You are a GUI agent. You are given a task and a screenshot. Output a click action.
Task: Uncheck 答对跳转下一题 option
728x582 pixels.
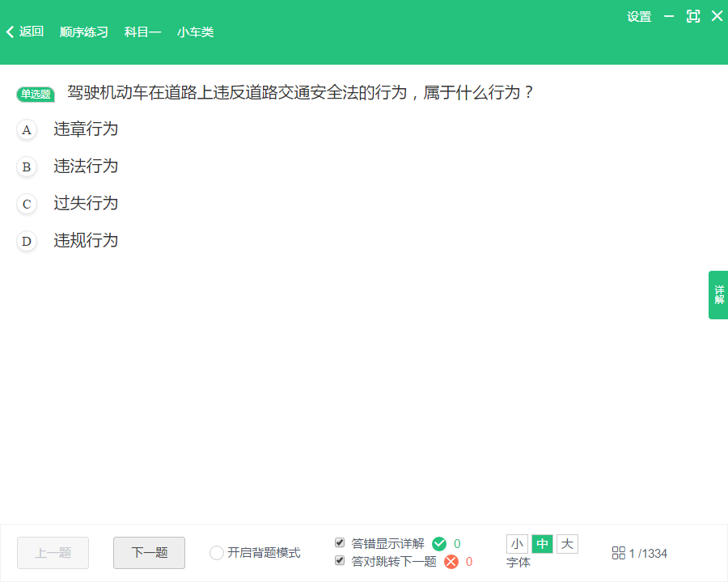tap(341, 559)
